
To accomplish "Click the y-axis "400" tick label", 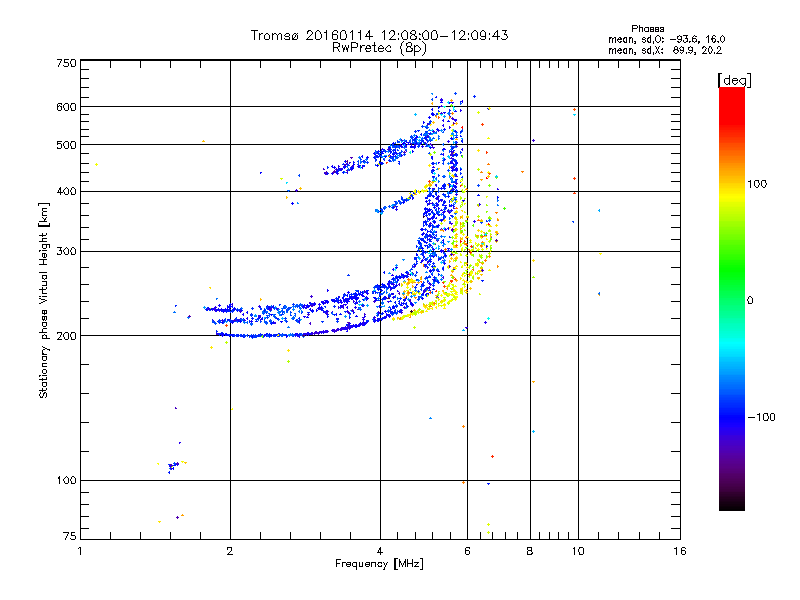I will 66,191.
